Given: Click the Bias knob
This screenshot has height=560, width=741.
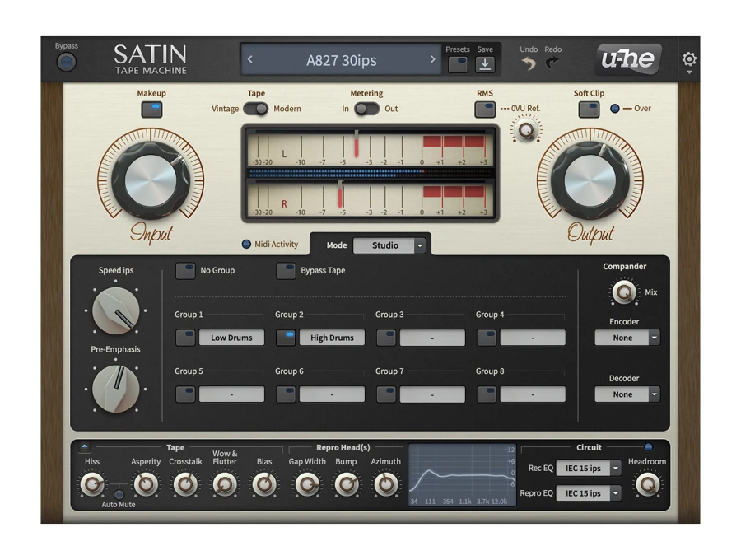Looking at the screenshot, I should (x=264, y=484).
